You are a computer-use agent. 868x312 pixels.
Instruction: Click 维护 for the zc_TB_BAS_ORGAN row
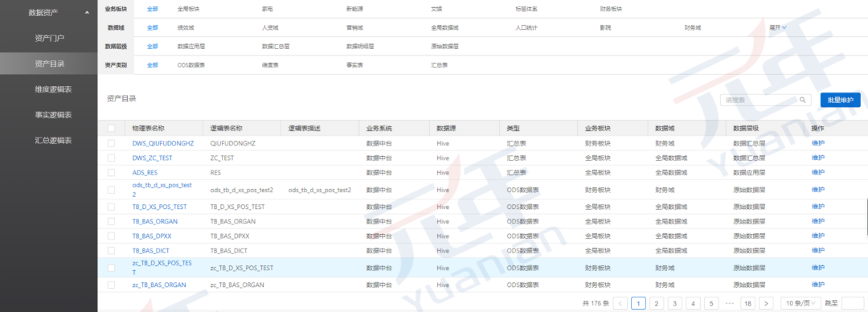pos(817,285)
